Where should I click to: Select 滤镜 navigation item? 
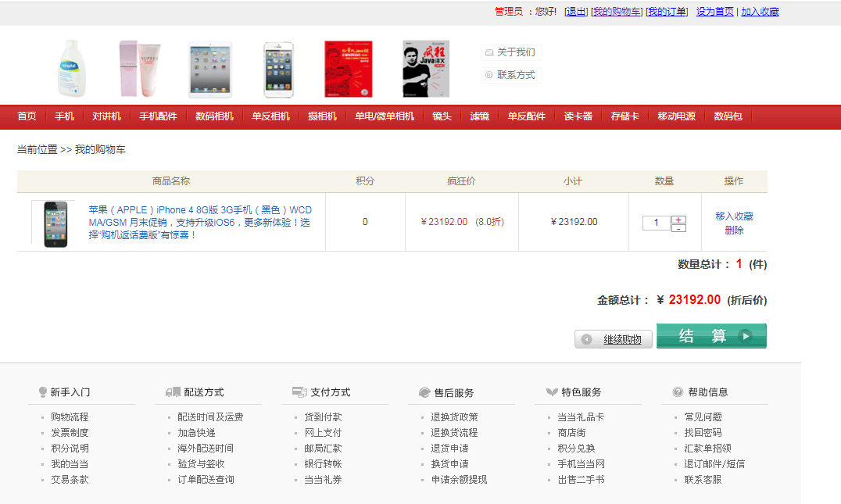point(479,116)
